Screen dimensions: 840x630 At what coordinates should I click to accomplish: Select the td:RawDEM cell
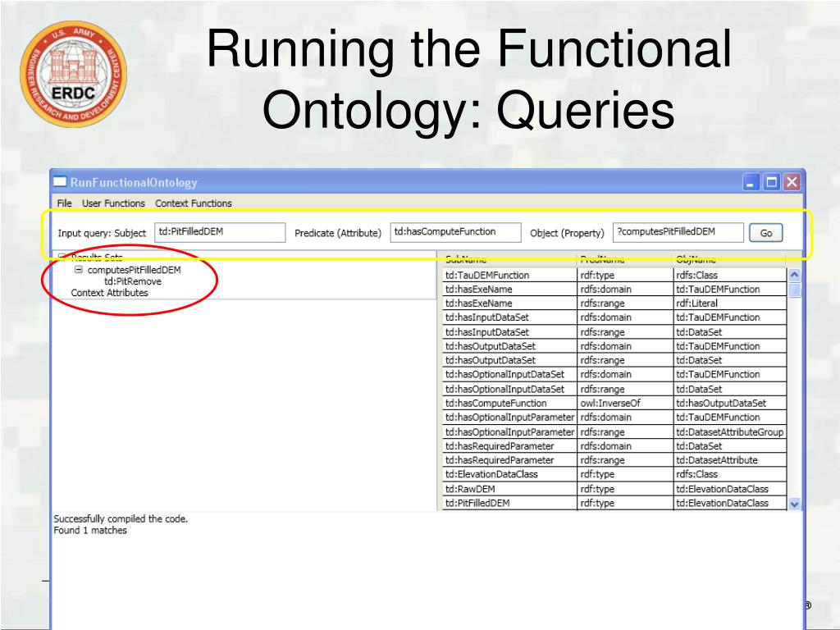click(x=509, y=489)
